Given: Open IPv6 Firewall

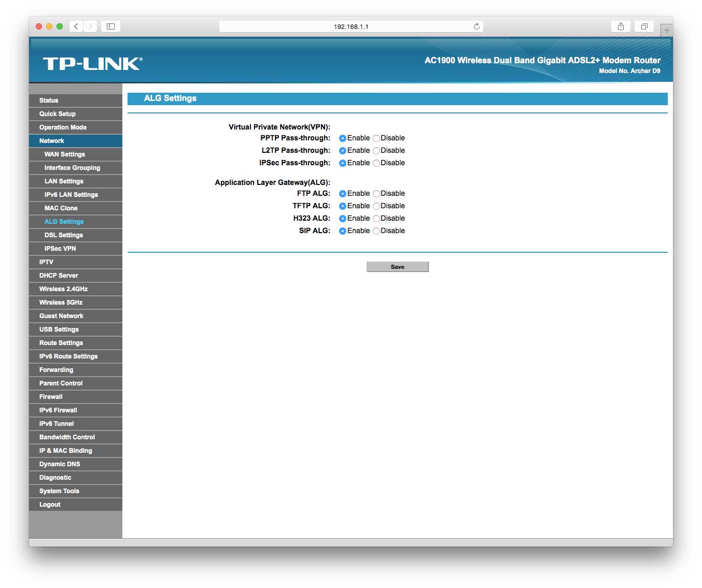Looking at the screenshot, I should (x=76, y=410).
